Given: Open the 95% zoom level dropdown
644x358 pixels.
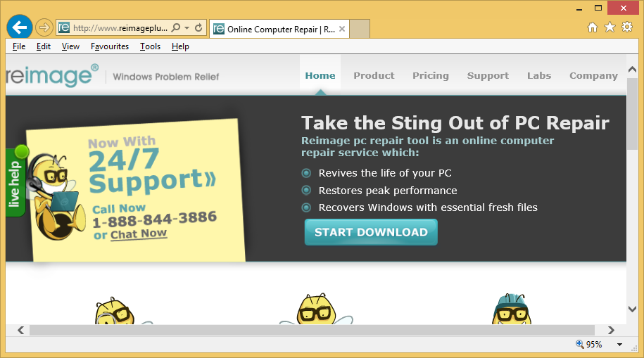Looking at the screenshot, I should (619, 345).
